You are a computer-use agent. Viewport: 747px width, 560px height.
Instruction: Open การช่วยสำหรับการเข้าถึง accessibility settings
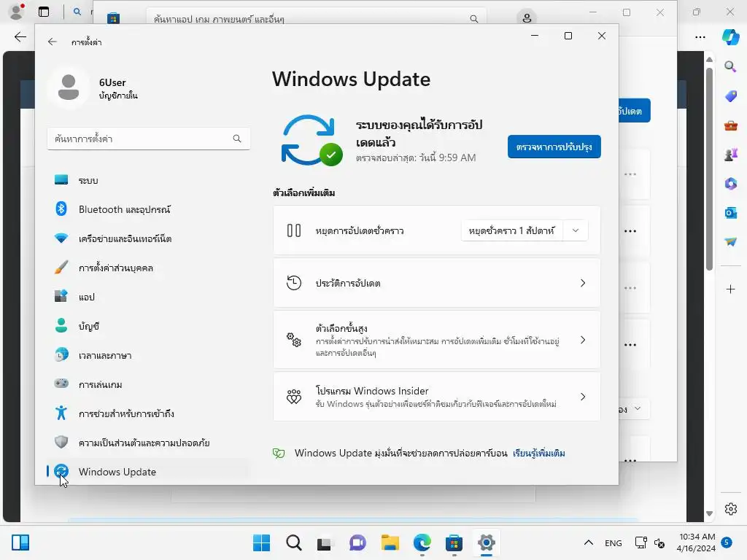pyautogui.click(x=147, y=413)
